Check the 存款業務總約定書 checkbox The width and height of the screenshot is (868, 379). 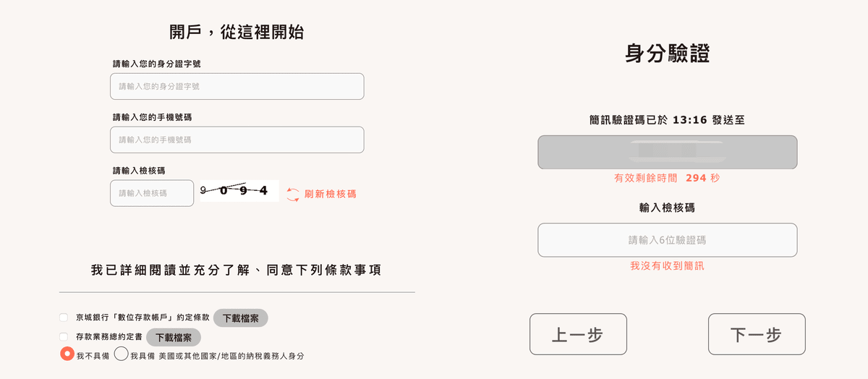[64, 337]
